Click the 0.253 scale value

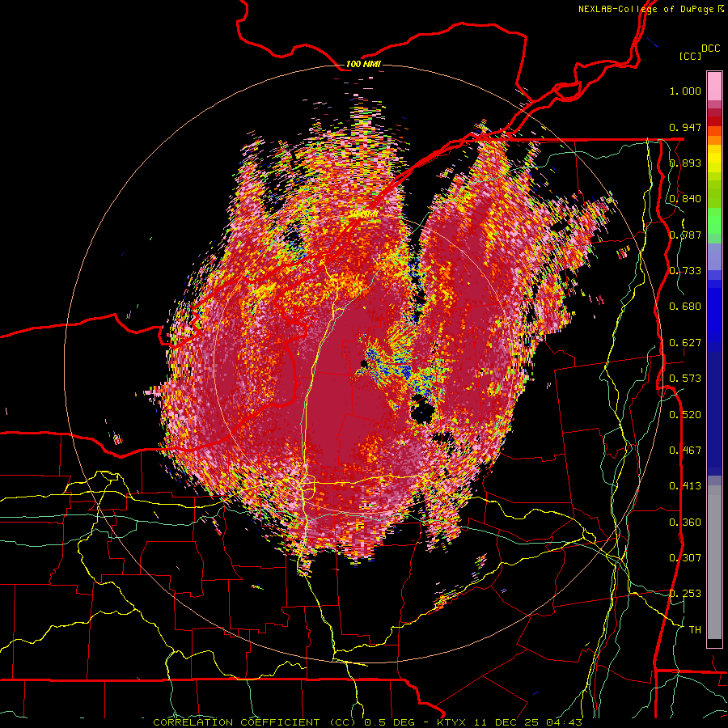pyautogui.click(x=685, y=594)
